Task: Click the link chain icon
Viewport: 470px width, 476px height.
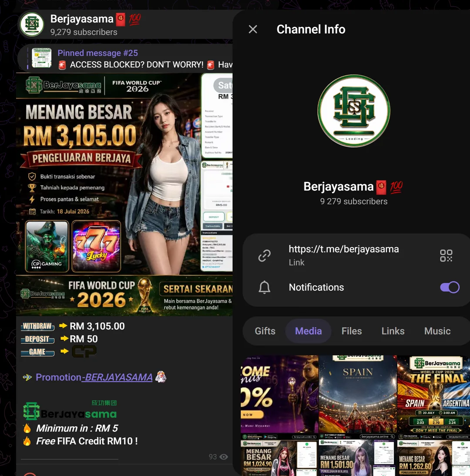Action: [265, 255]
